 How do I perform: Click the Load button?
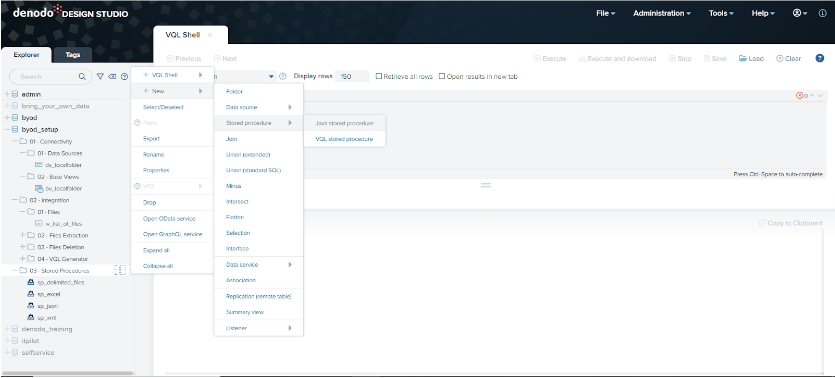[751, 59]
